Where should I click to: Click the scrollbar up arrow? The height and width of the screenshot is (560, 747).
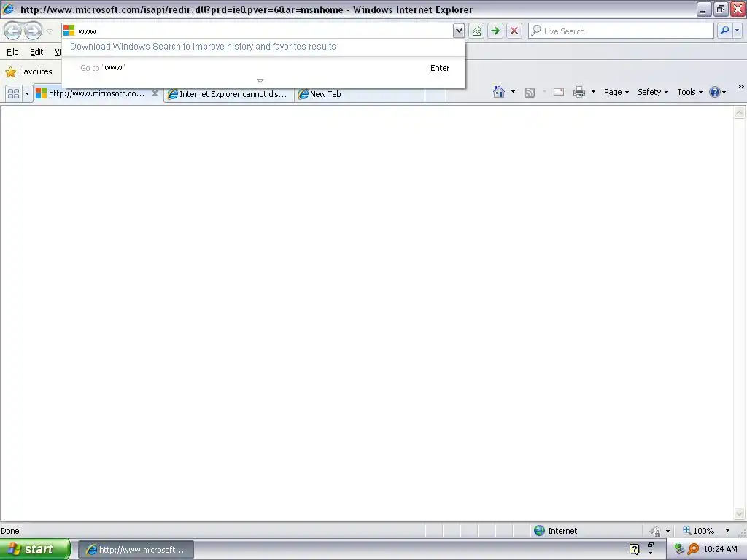pyautogui.click(x=740, y=113)
